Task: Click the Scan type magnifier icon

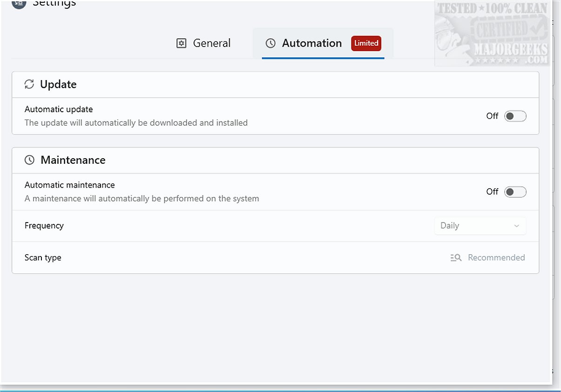Action: (x=456, y=257)
